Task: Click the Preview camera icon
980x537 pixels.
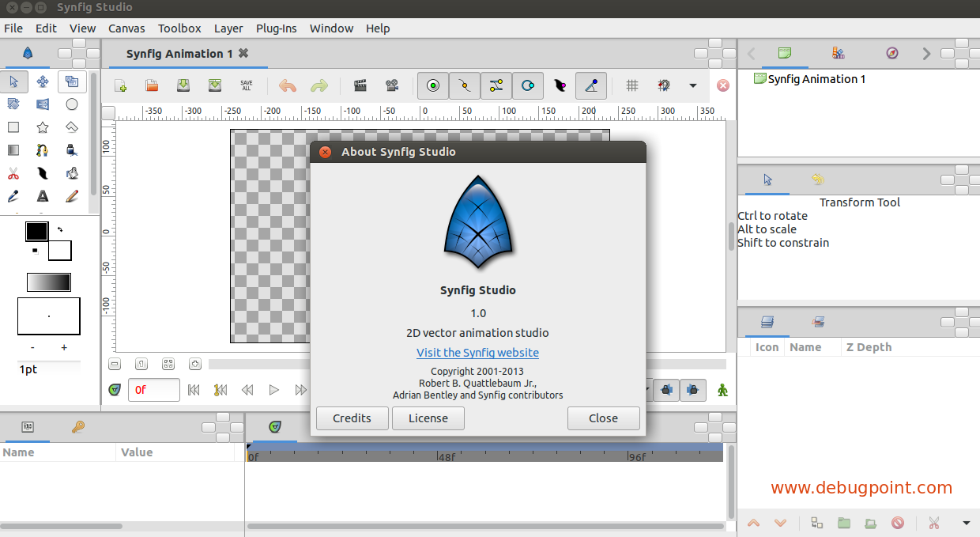Action: tap(392, 85)
